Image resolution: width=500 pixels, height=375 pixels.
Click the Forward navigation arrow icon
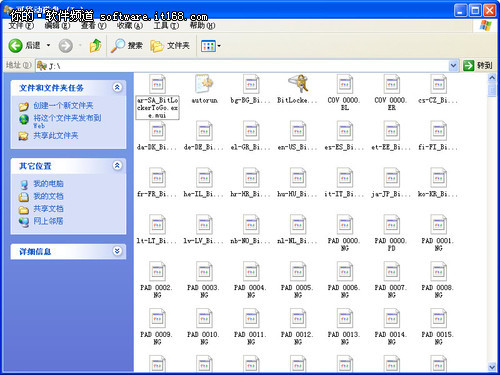point(66,46)
